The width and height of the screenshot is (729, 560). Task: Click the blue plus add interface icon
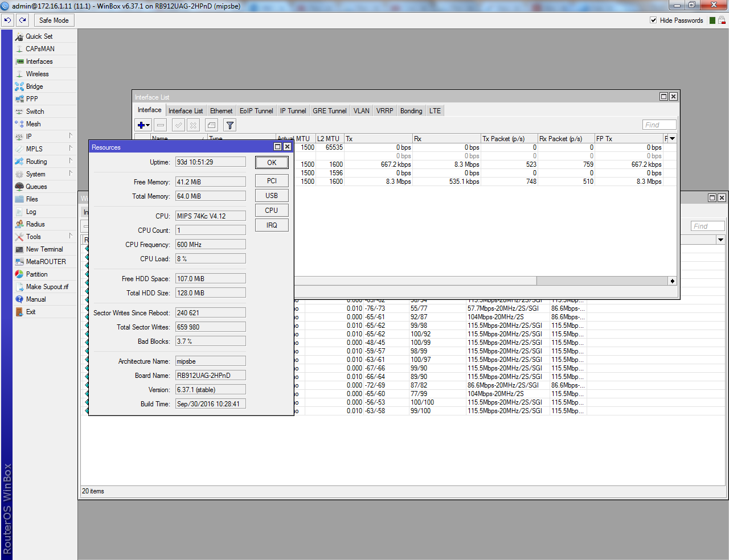tap(141, 125)
